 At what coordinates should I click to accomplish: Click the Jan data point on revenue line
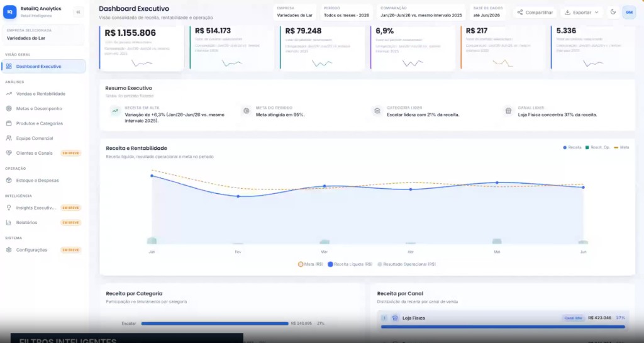point(152,176)
